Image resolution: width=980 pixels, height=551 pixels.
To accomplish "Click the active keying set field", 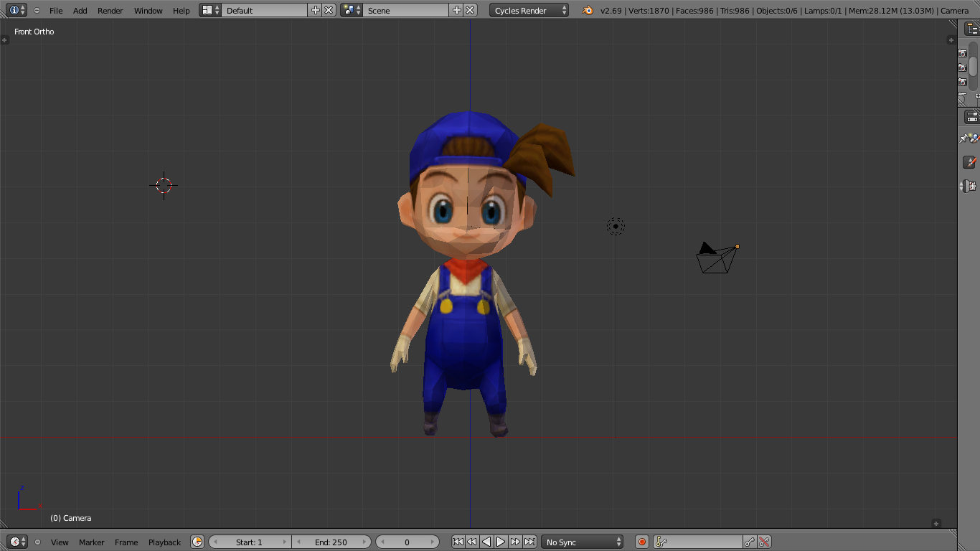I will [697, 542].
